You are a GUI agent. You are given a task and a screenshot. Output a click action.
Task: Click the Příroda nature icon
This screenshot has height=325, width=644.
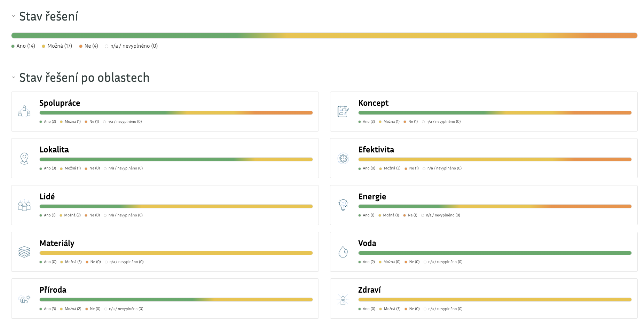pyautogui.click(x=24, y=299)
